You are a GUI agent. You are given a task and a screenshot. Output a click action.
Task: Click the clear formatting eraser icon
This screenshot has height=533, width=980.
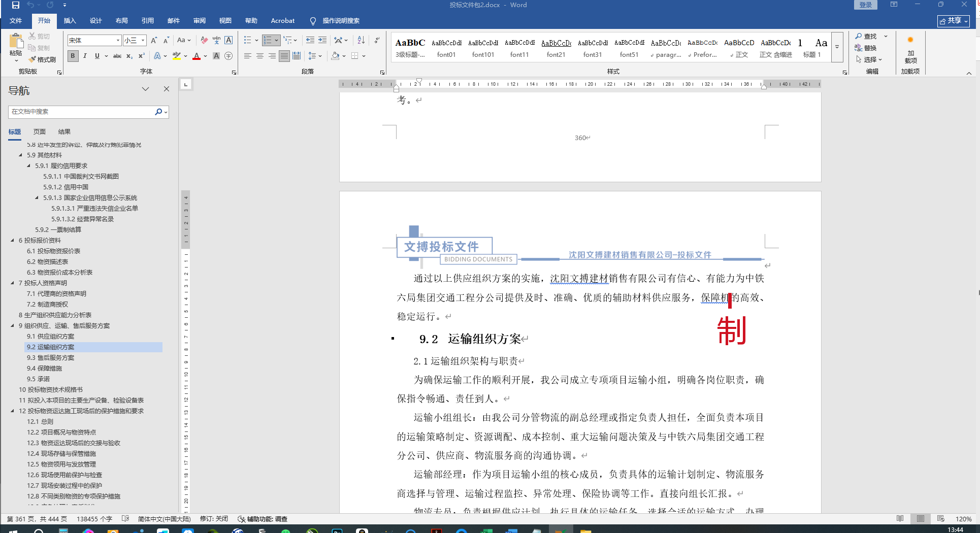tap(204, 40)
